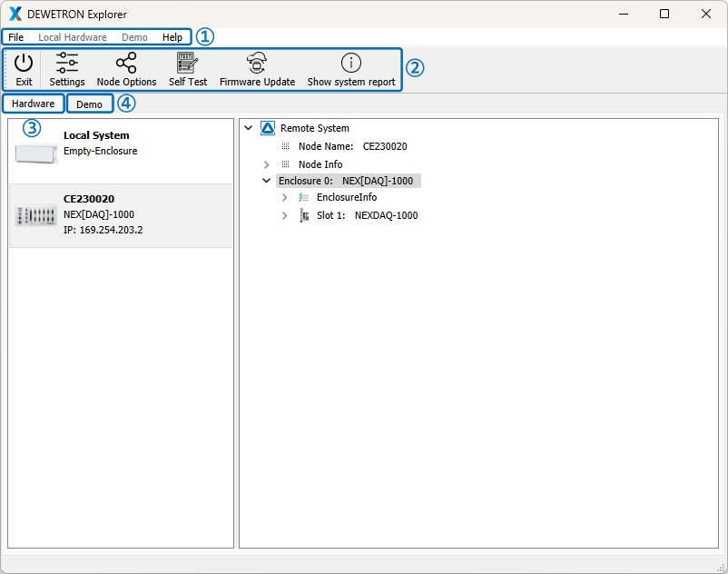Viewport: 728px width, 574px height.
Task: Close the DEWETRON Explorer window
Action: tap(705, 14)
